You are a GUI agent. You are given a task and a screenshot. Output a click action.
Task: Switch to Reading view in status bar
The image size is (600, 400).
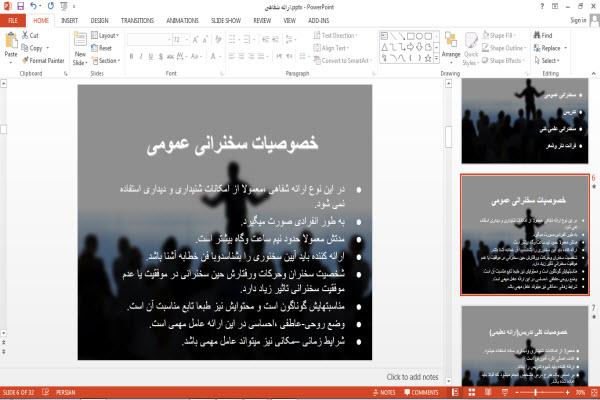coord(488,392)
